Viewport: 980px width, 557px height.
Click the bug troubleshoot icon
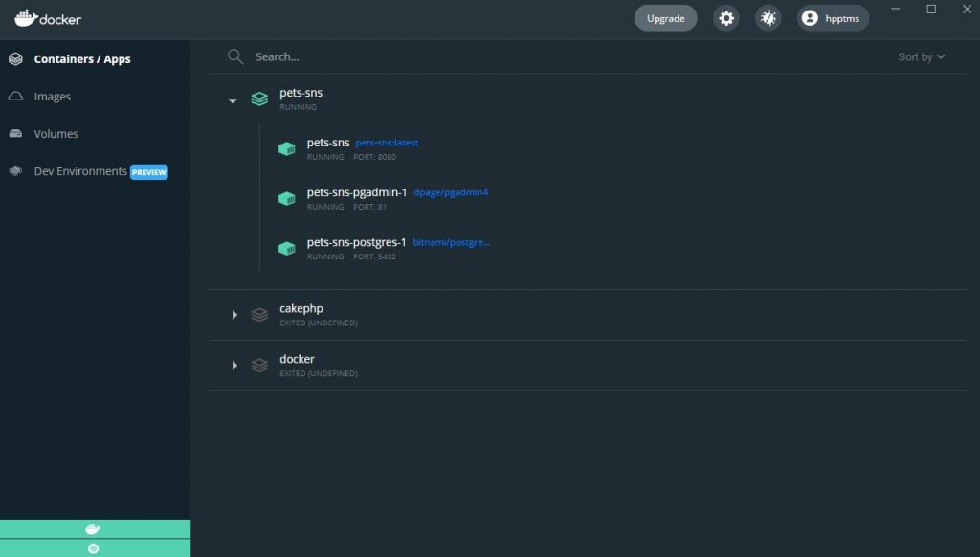[x=768, y=18]
